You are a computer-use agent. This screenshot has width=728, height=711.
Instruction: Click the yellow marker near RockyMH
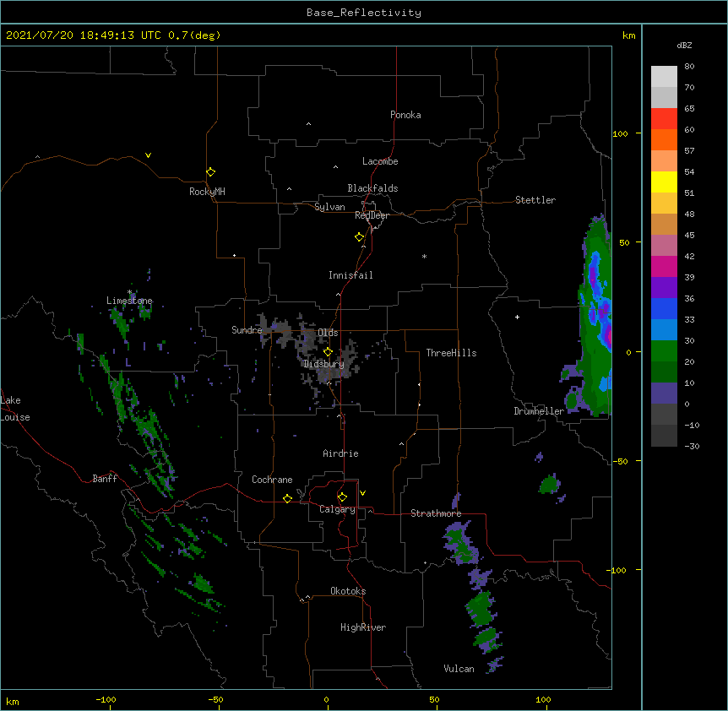click(210, 172)
